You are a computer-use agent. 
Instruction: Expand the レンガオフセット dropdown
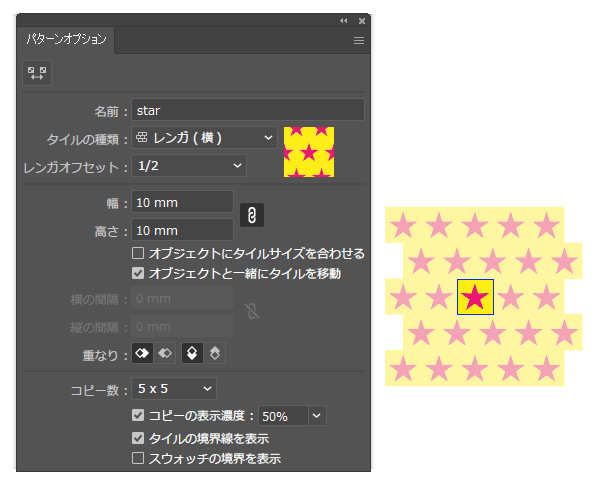(189, 165)
